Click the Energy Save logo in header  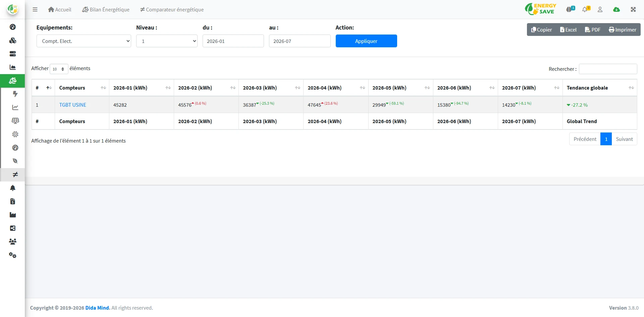tap(541, 9)
